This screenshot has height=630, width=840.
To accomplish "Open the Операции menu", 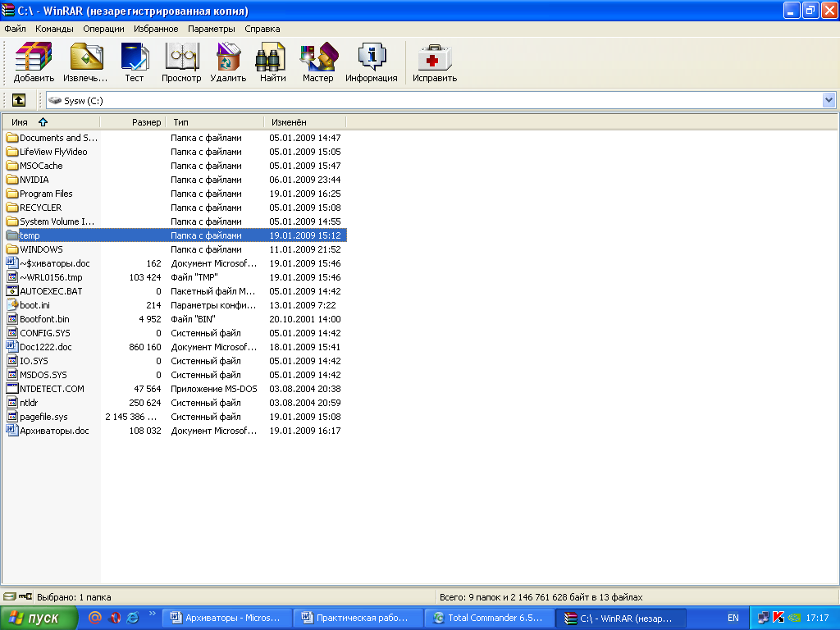I will click(x=103, y=29).
